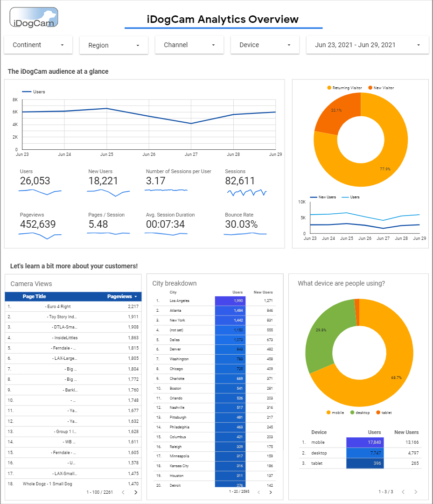Click the tablet legend dot
Screen dimensions: 433x504
[378, 413]
